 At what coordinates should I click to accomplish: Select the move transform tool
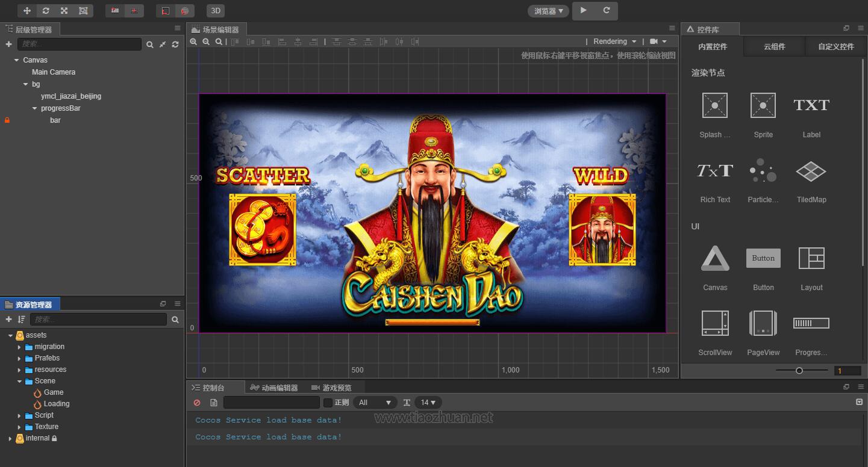pyautogui.click(x=27, y=11)
